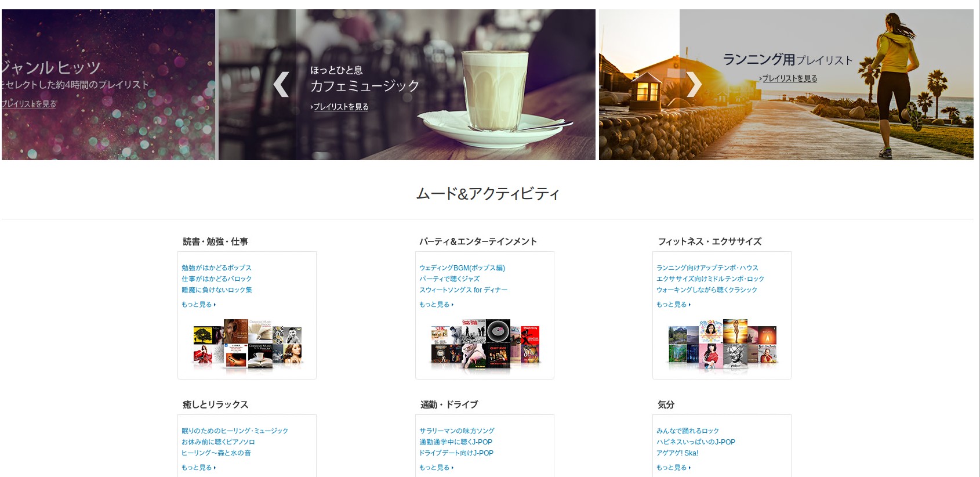Expand もっと見る under フィットネス・エクササイズ

(x=674, y=304)
